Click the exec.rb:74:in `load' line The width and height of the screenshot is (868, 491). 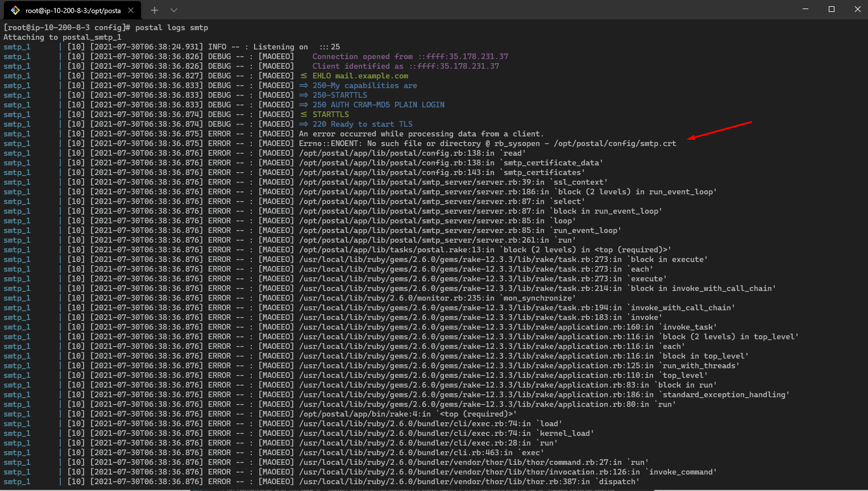click(431, 423)
